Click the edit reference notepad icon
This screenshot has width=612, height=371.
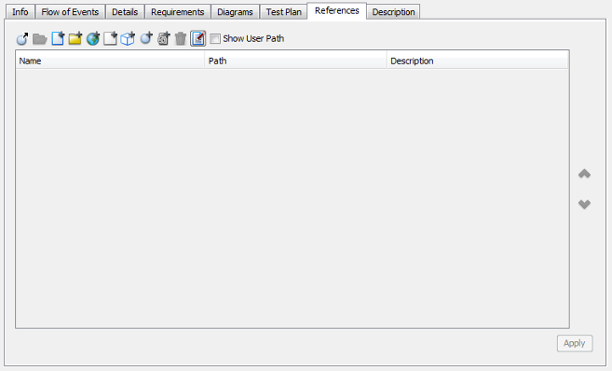[x=198, y=39]
